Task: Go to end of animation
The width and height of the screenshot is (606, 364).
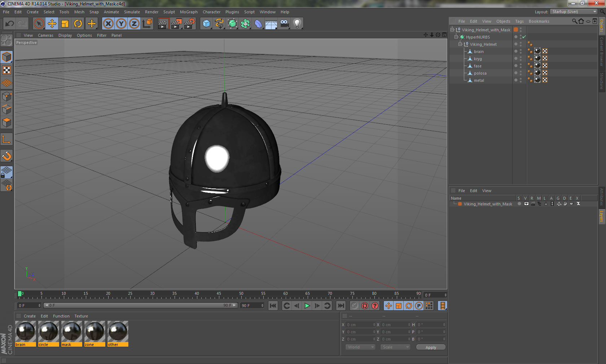Action: [x=341, y=306]
